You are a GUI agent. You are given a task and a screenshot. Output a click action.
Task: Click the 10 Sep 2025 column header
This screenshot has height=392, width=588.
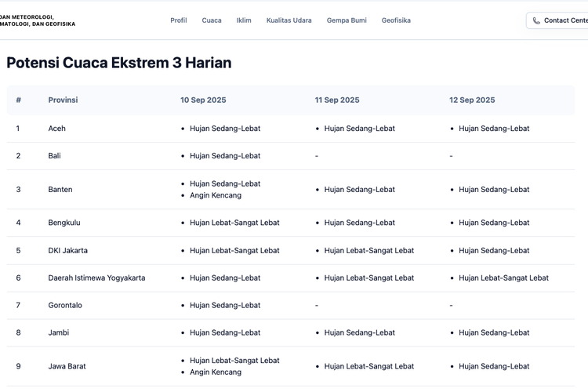[203, 100]
